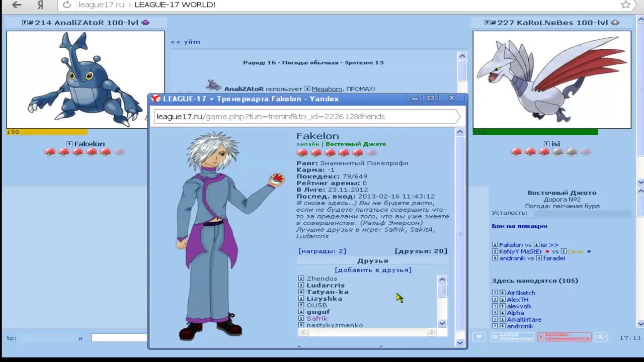Click the info icon beside Fakelon under Heracross
This screenshot has height=362, width=644.
tap(69, 144)
